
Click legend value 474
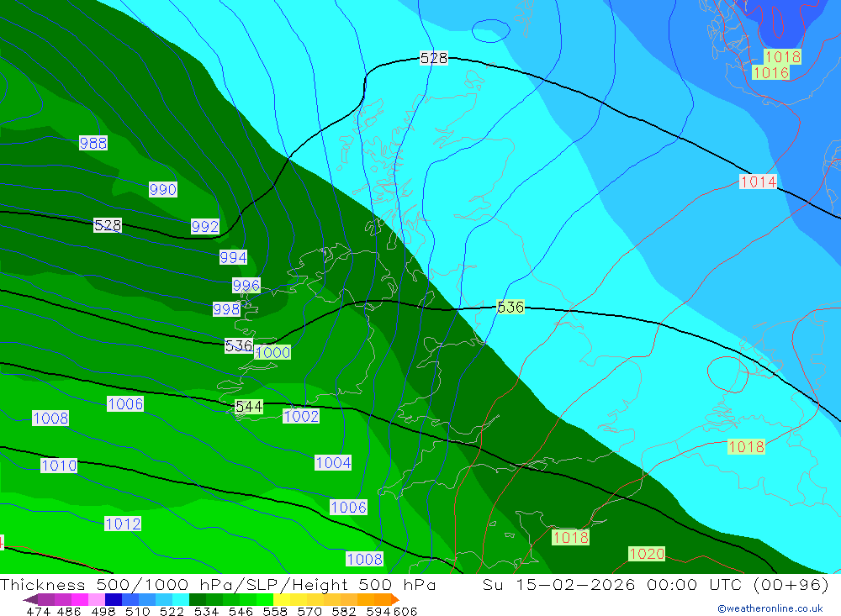pyautogui.click(x=39, y=611)
